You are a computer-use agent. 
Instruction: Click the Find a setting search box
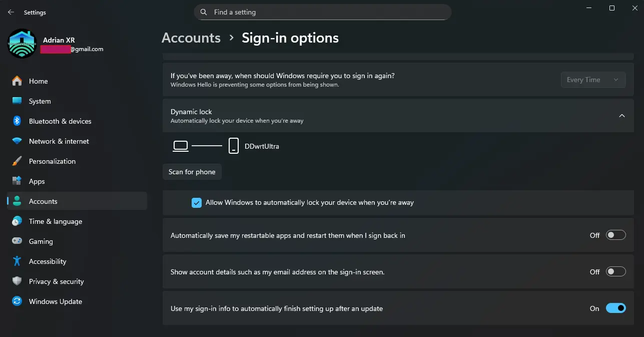pyautogui.click(x=323, y=12)
